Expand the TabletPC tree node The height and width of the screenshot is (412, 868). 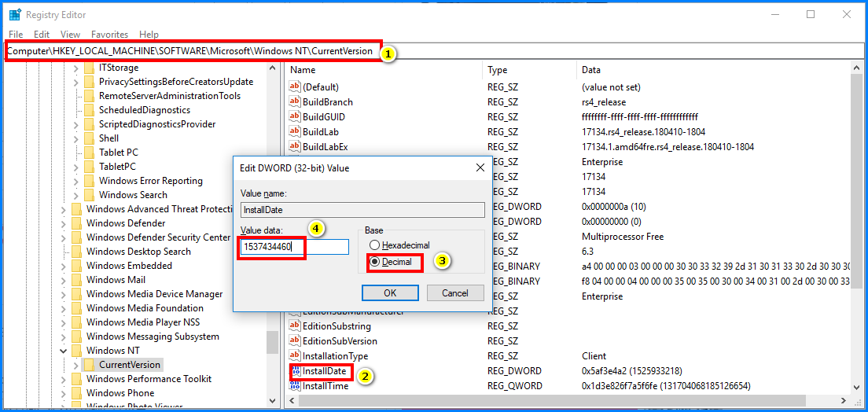coord(75,167)
